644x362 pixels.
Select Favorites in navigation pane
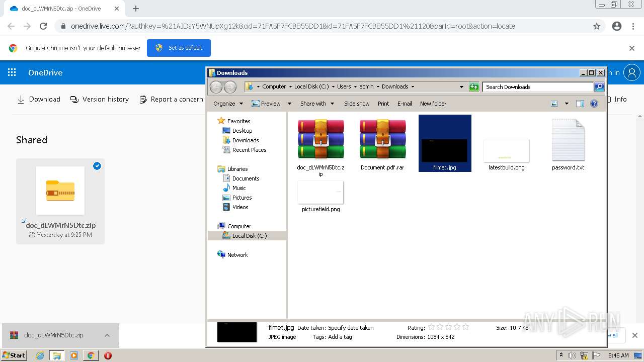(234, 121)
